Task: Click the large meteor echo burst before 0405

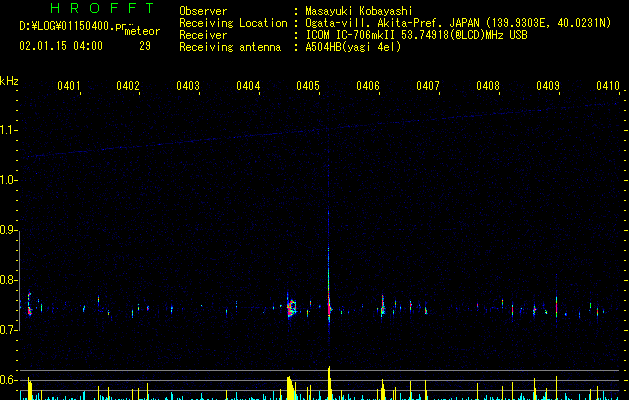Action: click(292, 308)
